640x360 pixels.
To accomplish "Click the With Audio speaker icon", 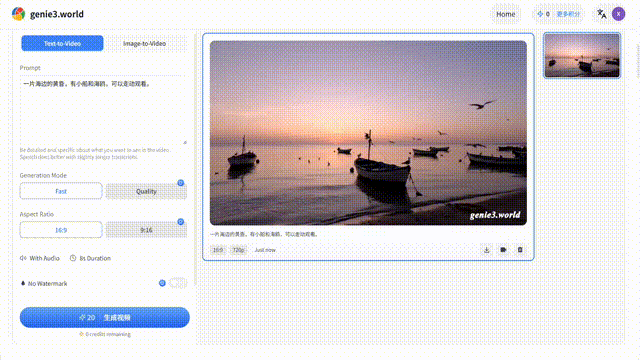I will [23, 258].
